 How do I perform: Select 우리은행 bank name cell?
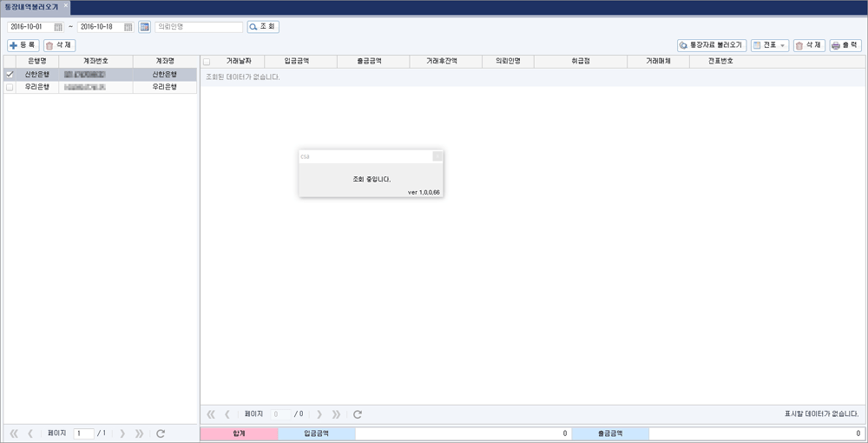coord(37,88)
